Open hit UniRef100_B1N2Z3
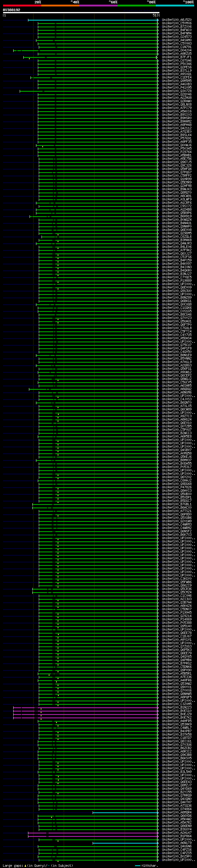This screenshot has height=868, width=197. tap(177, 708)
